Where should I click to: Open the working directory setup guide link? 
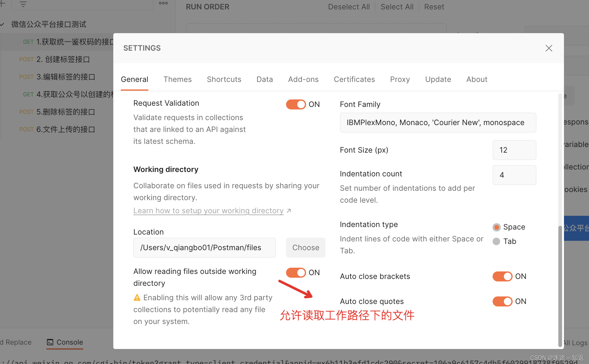[x=208, y=211]
